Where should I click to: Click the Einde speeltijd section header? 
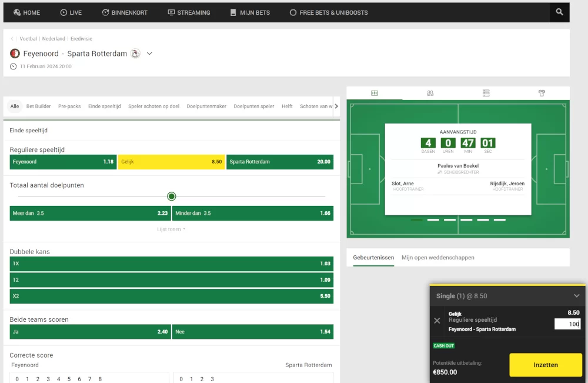tap(28, 131)
